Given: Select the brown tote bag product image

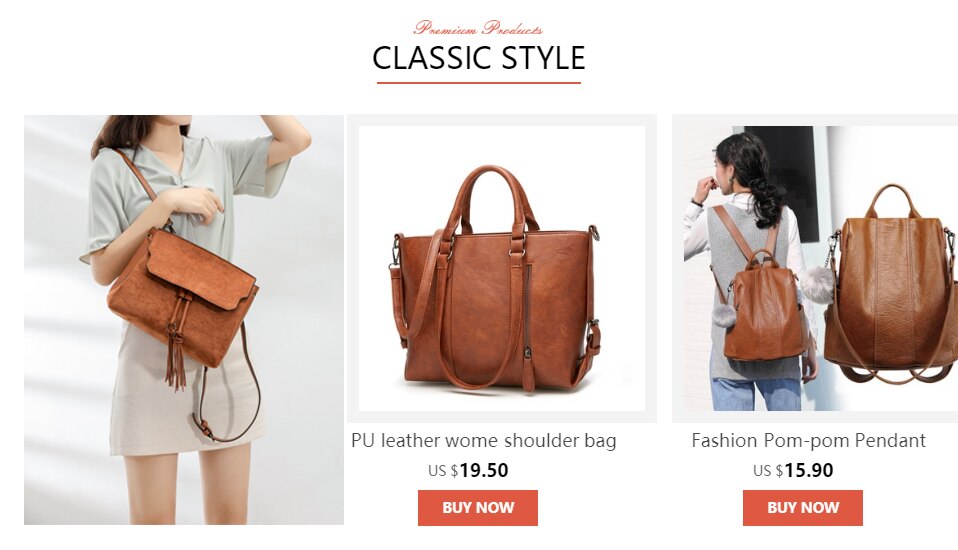Looking at the screenshot, I should [502, 268].
